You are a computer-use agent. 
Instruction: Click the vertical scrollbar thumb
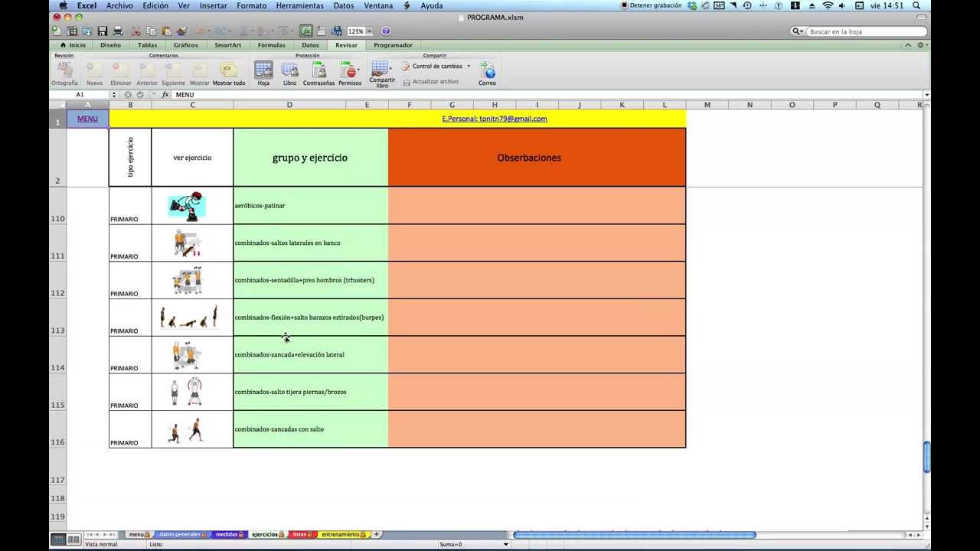click(926, 457)
